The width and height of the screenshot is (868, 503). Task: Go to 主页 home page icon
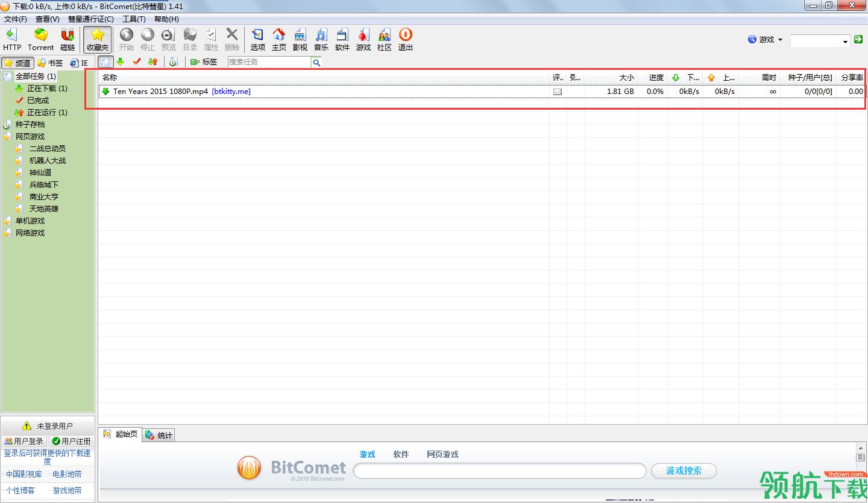tap(279, 39)
